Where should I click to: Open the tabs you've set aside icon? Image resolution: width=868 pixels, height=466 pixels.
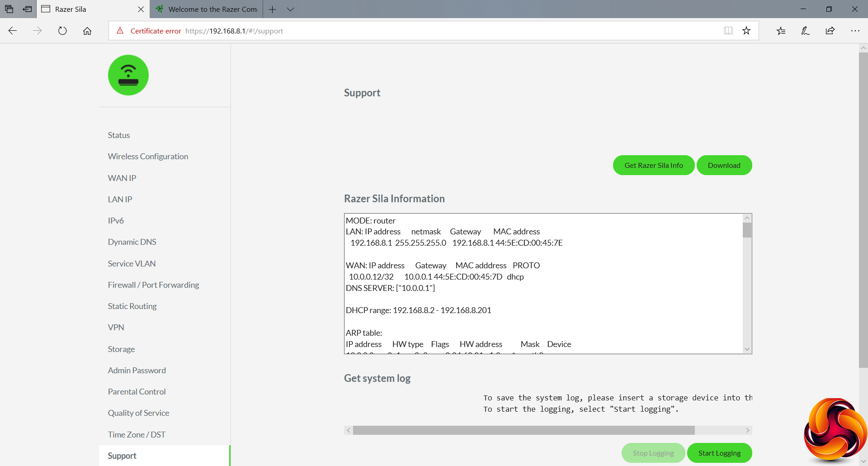click(9, 9)
